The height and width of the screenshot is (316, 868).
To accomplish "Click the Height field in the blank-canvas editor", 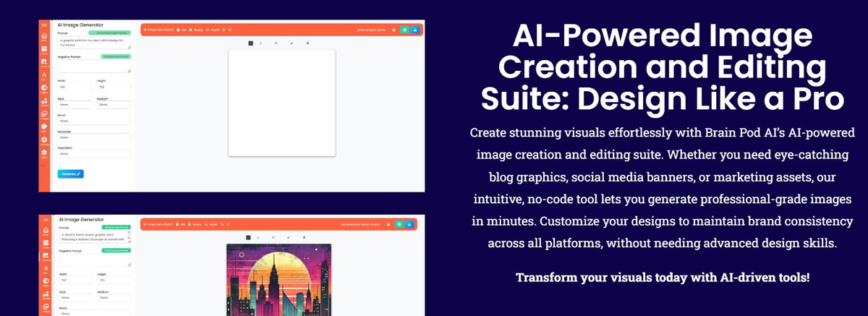I will tap(114, 87).
